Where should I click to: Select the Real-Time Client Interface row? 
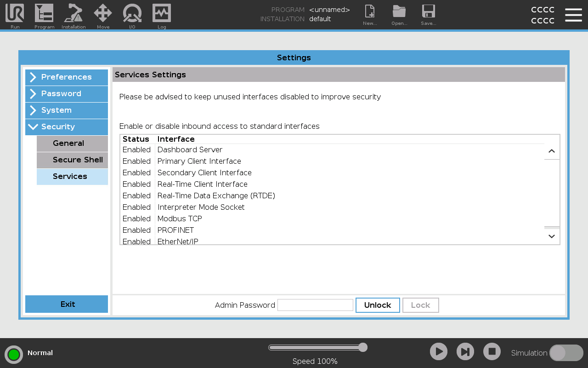[333, 184]
